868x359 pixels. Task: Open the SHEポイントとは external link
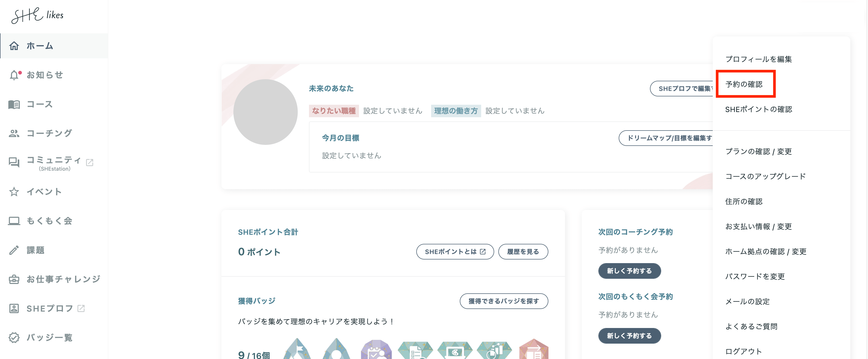point(455,252)
